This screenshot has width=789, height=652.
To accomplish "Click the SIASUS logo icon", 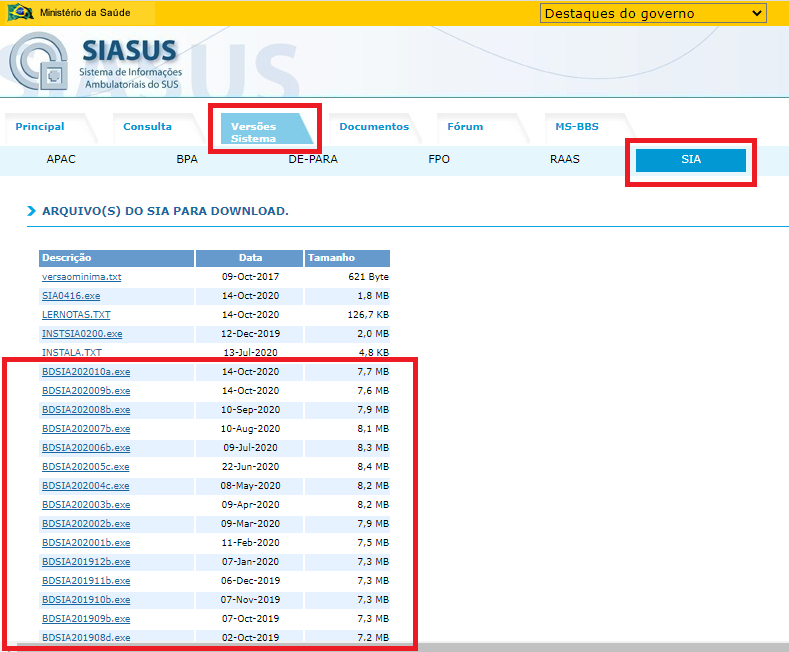I will coord(40,70).
